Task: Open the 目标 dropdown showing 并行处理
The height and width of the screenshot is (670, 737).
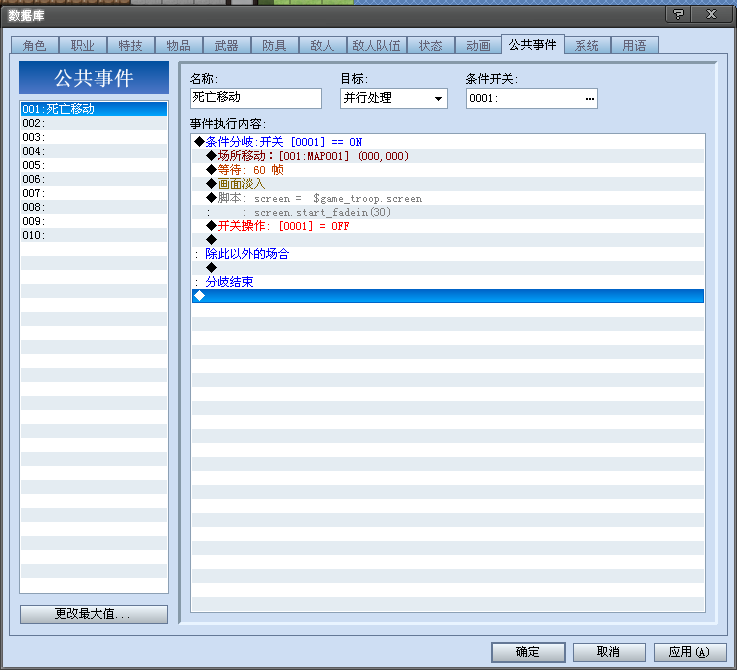Action: pos(394,98)
